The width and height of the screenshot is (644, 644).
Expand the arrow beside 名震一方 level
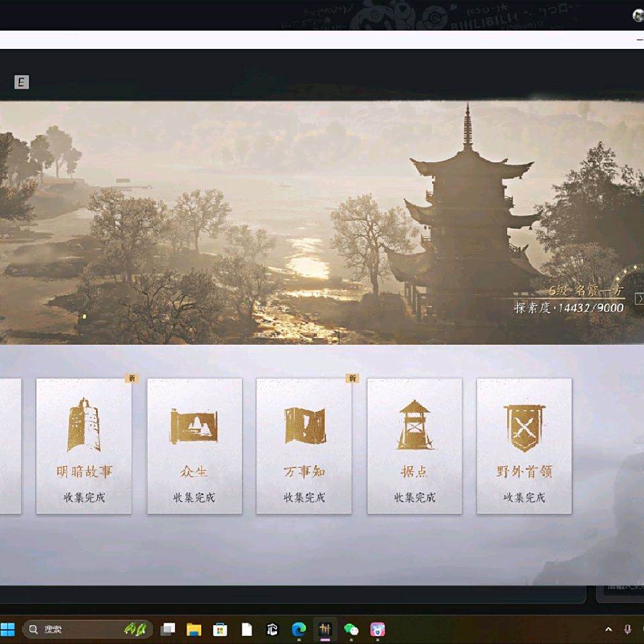coord(639,299)
